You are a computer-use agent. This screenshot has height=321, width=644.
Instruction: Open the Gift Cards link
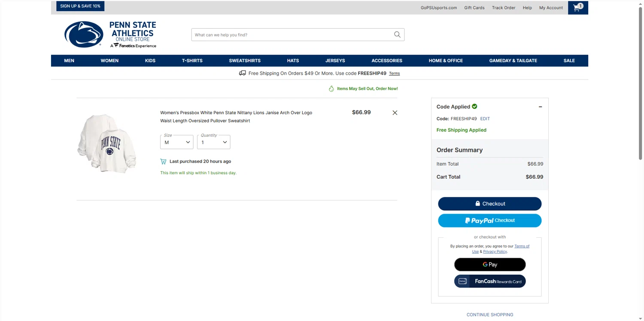tap(474, 8)
